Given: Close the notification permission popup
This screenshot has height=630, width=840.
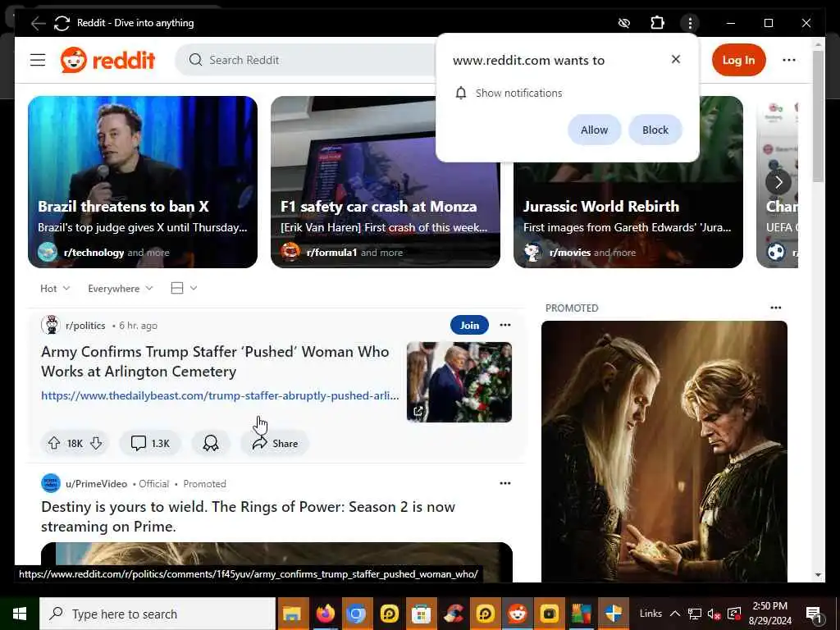Looking at the screenshot, I should (x=676, y=59).
